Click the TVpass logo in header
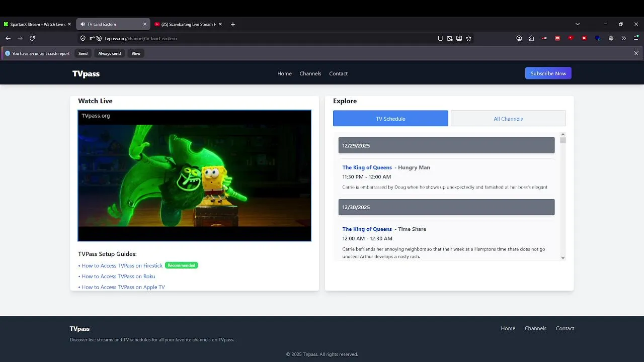644x362 pixels. click(x=86, y=73)
